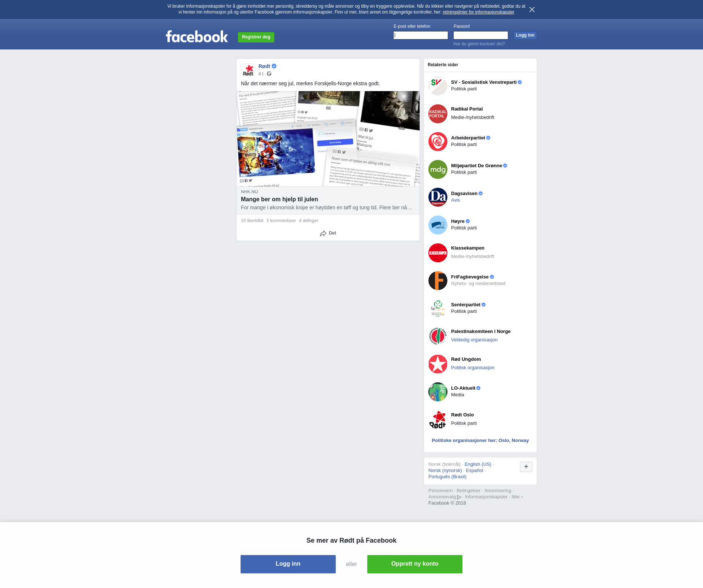Click the Palestinakomiteen i Norge logo
The width and height of the screenshot is (703, 588).
point(438,336)
